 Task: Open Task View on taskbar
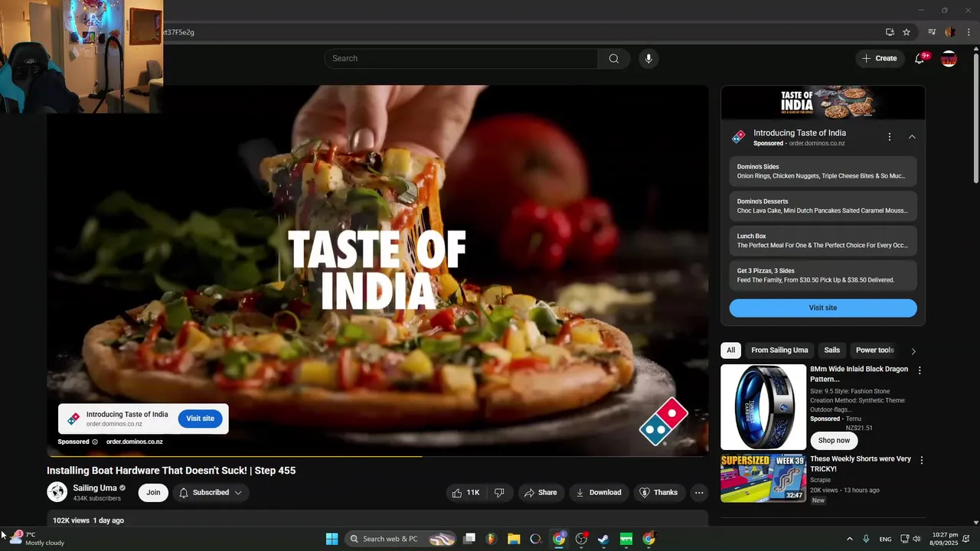pyautogui.click(x=469, y=539)
